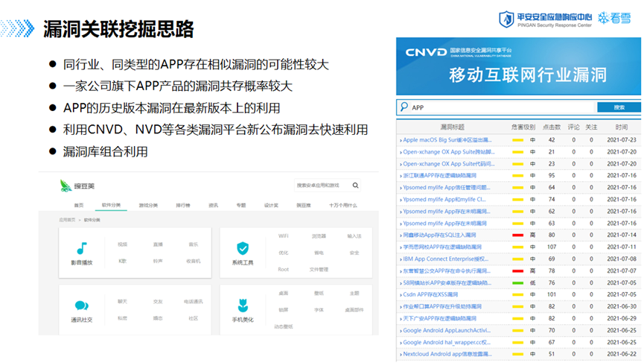Click the date 2021-07-23
Screen dimensions: 644x363
(622, 140)
